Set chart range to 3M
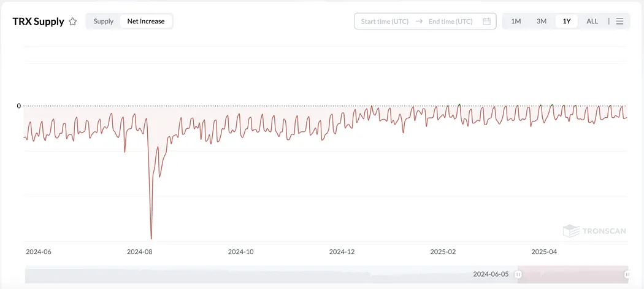 [542, 21]
